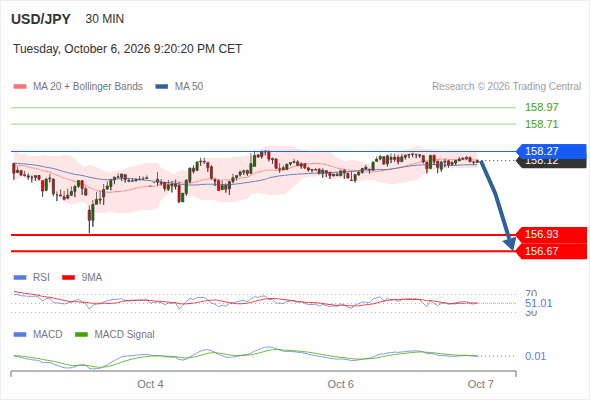590x400 pixels.
Task: Click the MACD blue legend marker
Action: point(20,334)
